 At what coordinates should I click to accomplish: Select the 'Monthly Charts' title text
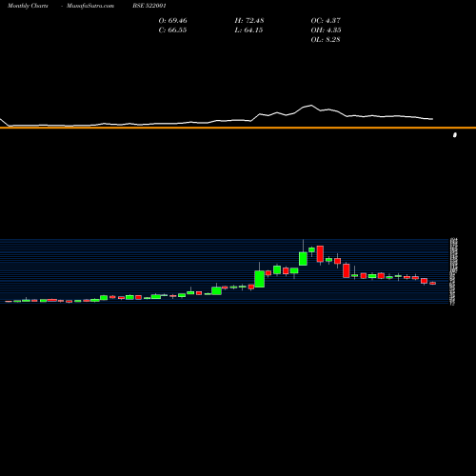click(28, 6)
